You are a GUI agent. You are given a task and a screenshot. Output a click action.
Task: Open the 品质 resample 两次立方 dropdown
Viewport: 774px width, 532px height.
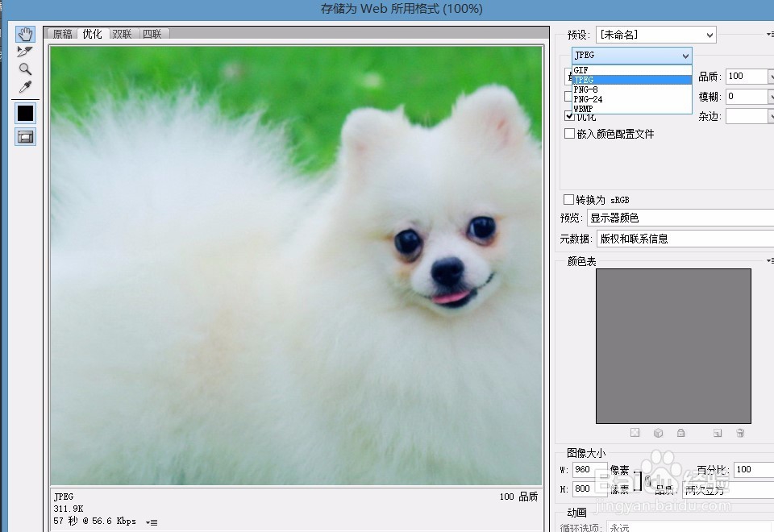(728, 490)
